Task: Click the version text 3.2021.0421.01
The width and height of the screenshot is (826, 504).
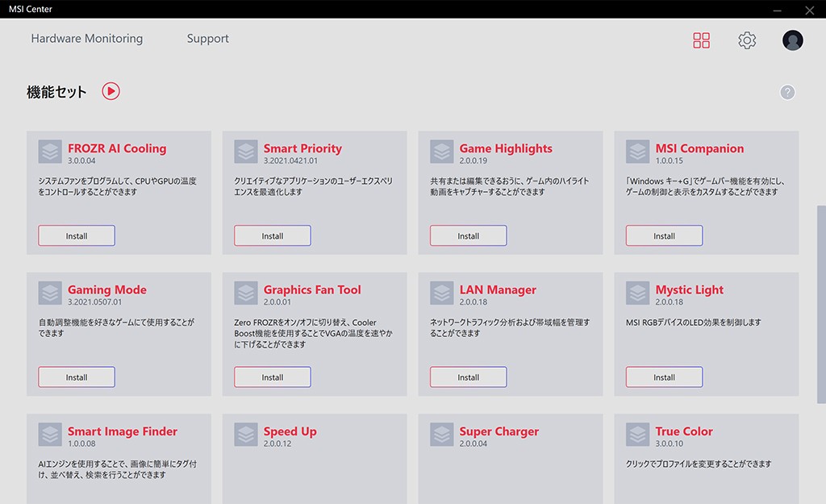Action: point(290,160)
